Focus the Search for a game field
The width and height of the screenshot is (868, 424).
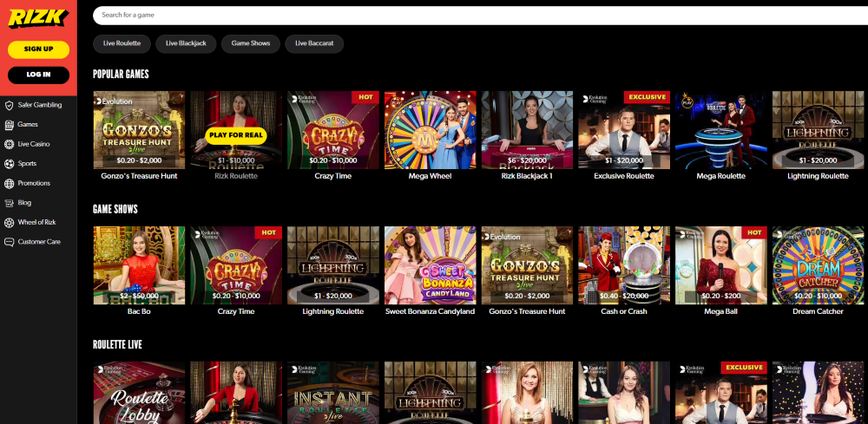[481, 16]
